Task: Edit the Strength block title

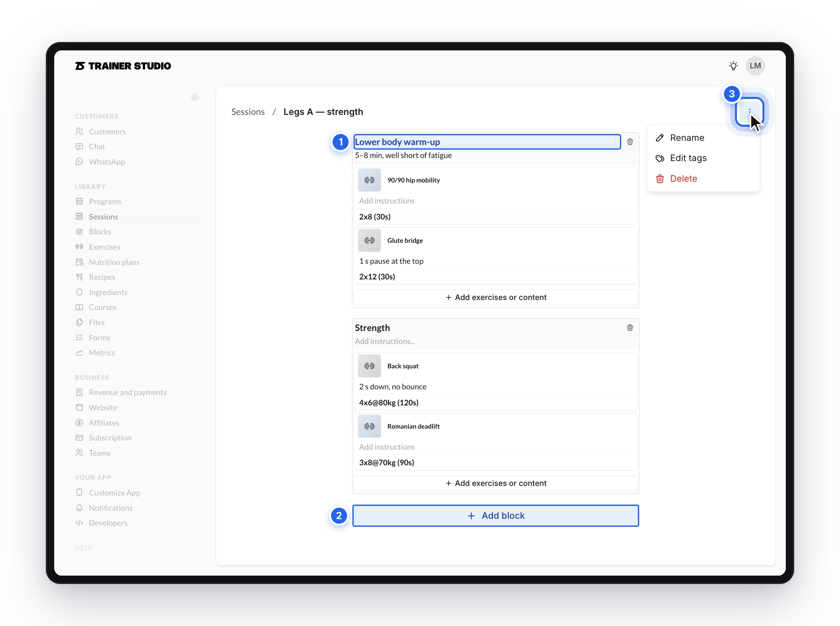Action: [372, 328]
